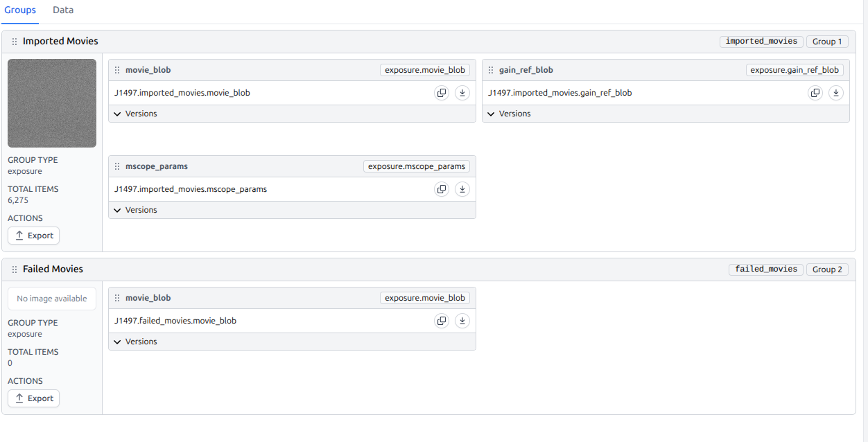Select the Groups tab
The image size is (868, 442).
tap(20, 10)
